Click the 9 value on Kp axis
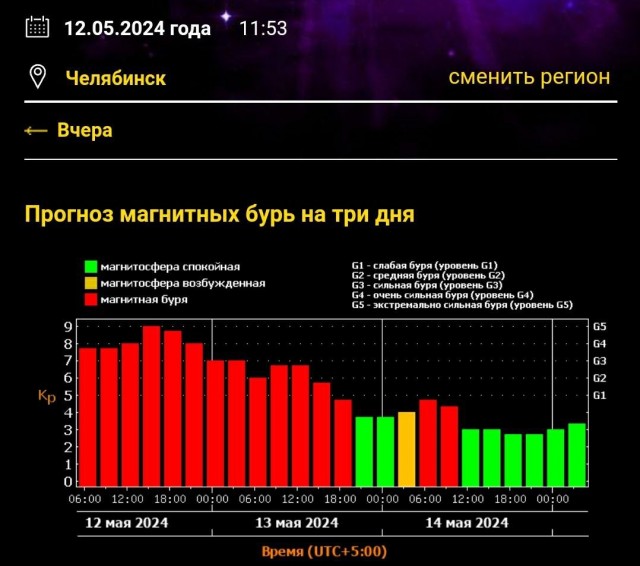The image size is (640, 566). point(68,326)
